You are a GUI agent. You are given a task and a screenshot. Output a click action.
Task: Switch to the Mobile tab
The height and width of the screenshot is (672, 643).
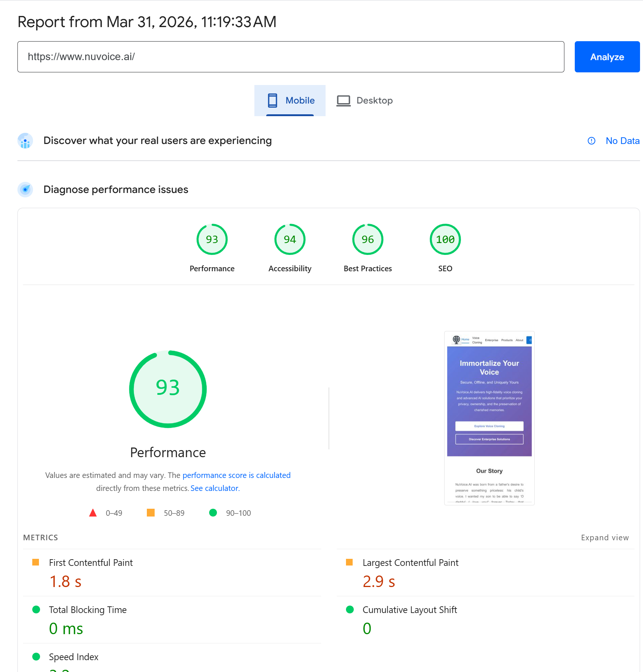[290, 101]
